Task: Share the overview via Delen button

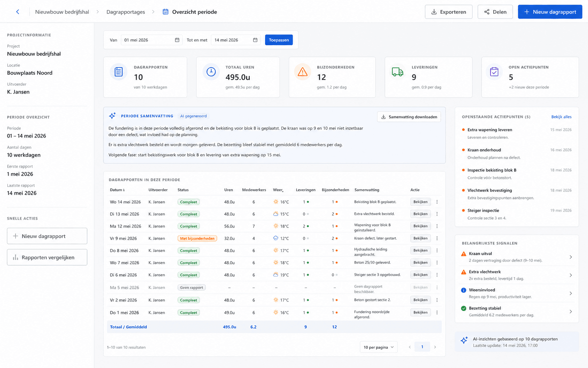Action: coord(495,12)
